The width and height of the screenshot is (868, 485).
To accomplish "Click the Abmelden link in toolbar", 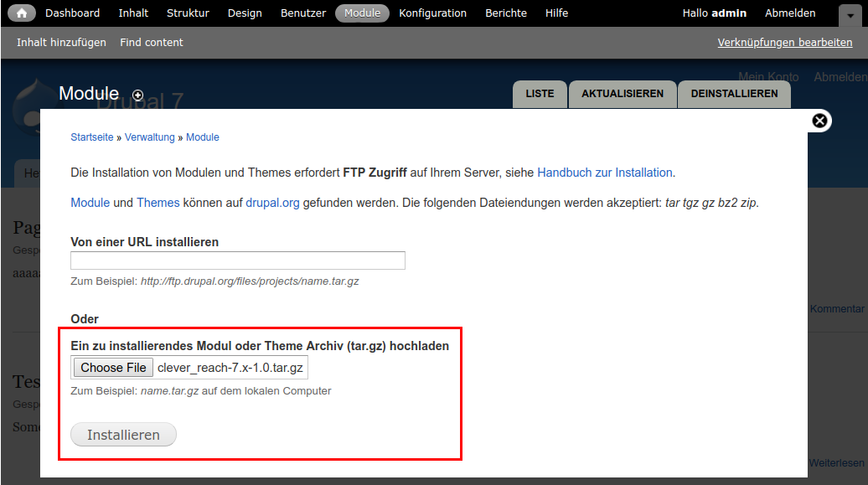I will (x=790, y=13).
